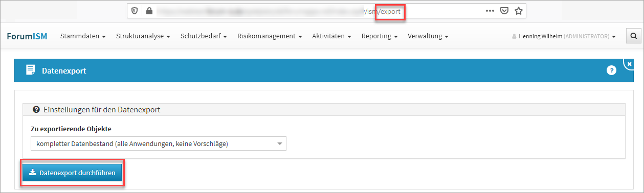The width and height of the screenshot is (644, 193).
Task: Click the Pocket save icon
Action: pos(504,11)
